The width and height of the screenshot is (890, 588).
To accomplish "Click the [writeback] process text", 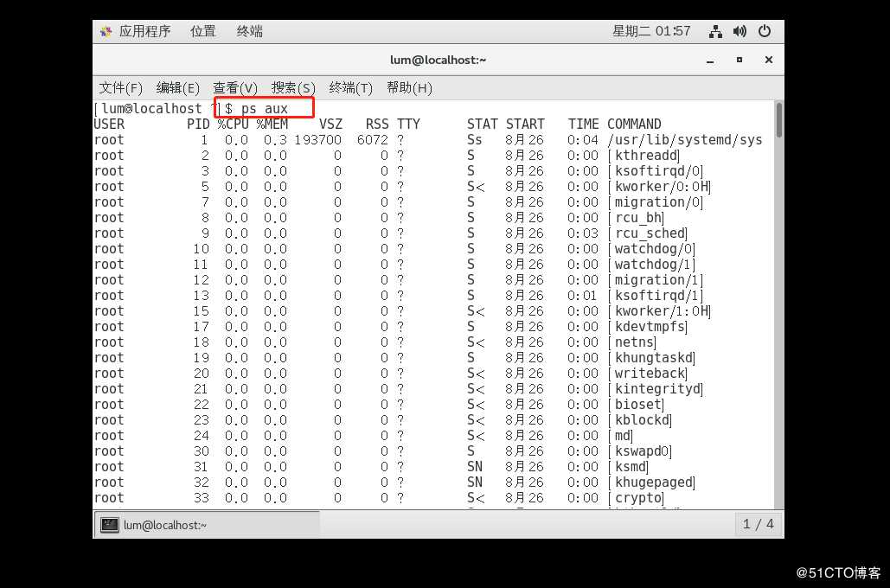I will (648, 374).
